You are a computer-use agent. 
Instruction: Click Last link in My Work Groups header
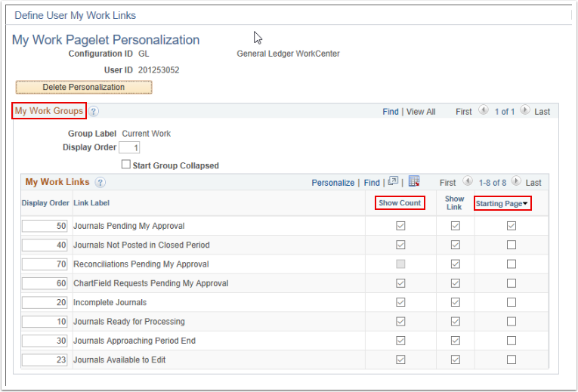click(x=542, y=112)
